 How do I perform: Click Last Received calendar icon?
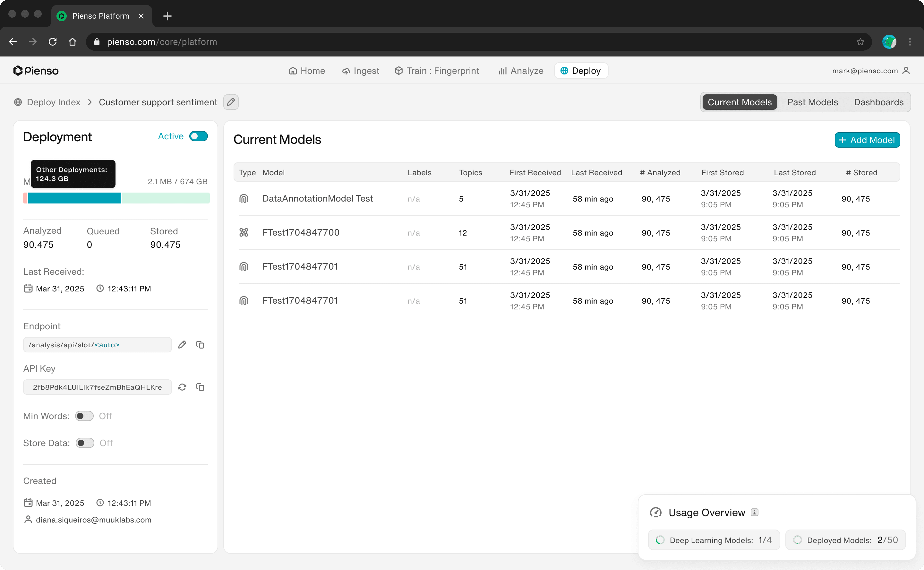[28, 289]
